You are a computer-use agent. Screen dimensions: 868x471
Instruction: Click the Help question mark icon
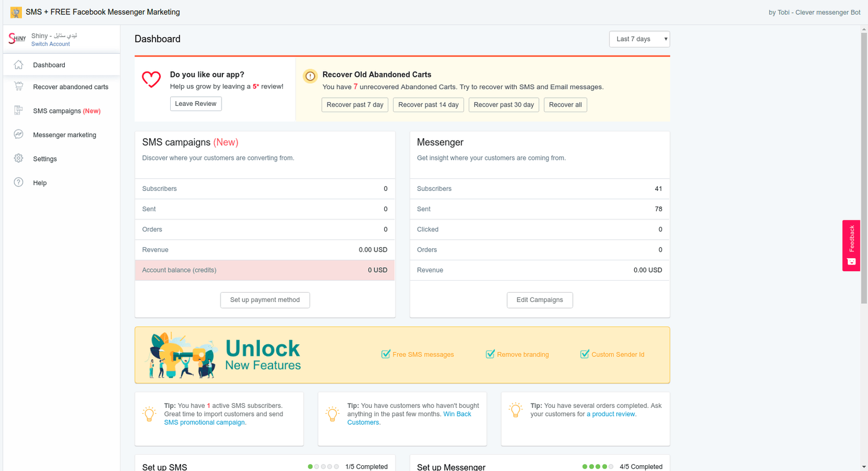[x=19, y=182]
